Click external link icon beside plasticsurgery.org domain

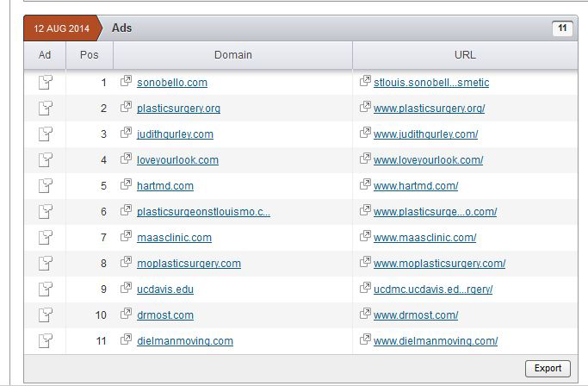[126, 108]
